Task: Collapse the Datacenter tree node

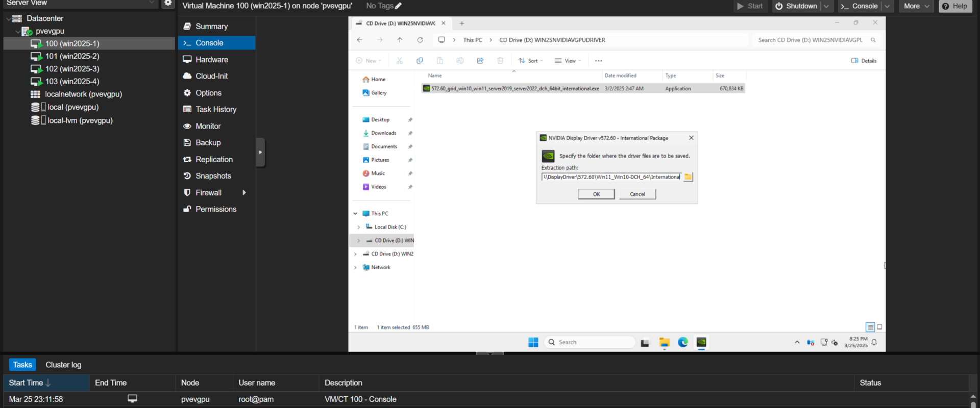Action: click(x=8, y=18)
